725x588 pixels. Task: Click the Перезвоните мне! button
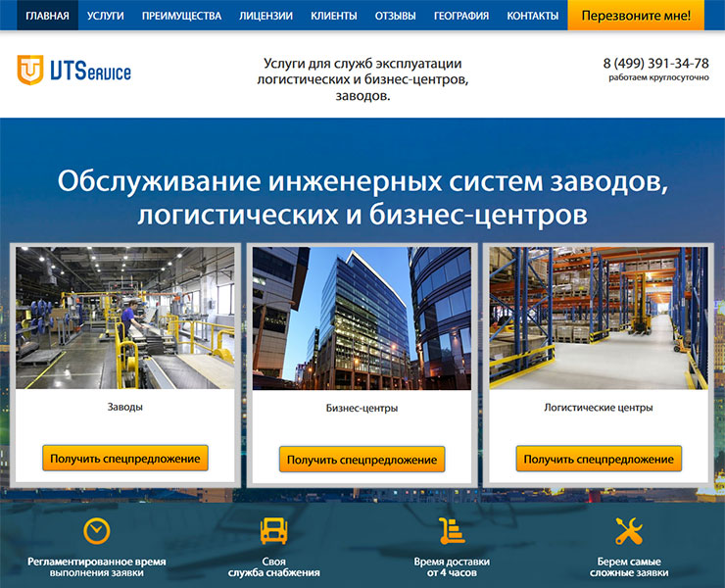point(636,16)
